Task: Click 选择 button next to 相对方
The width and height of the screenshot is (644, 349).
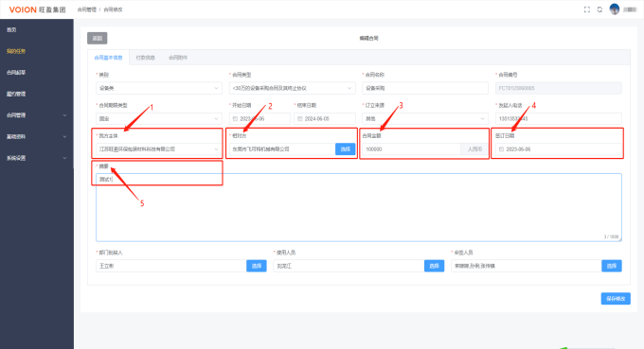Action: coord(346,149)
